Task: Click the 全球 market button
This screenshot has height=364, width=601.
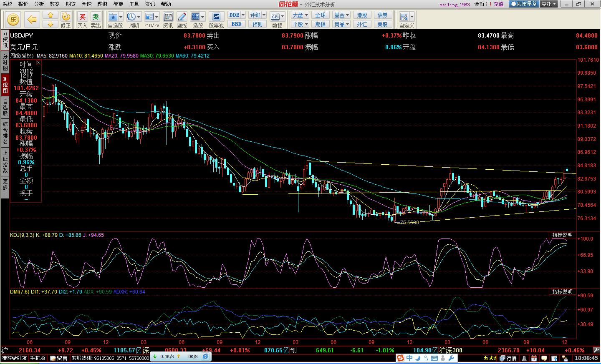Action: pyautogui.click(x=321, y=15)
